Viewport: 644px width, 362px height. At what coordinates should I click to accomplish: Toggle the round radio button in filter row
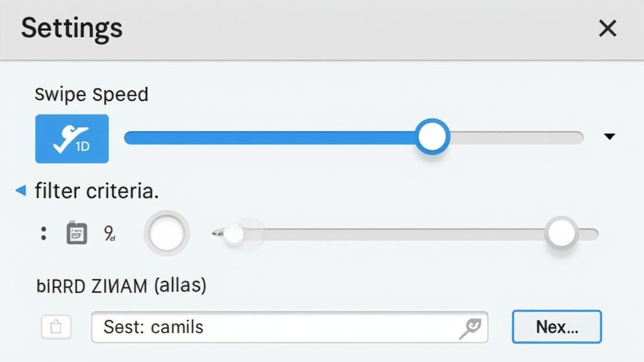[x=167, y=233]
